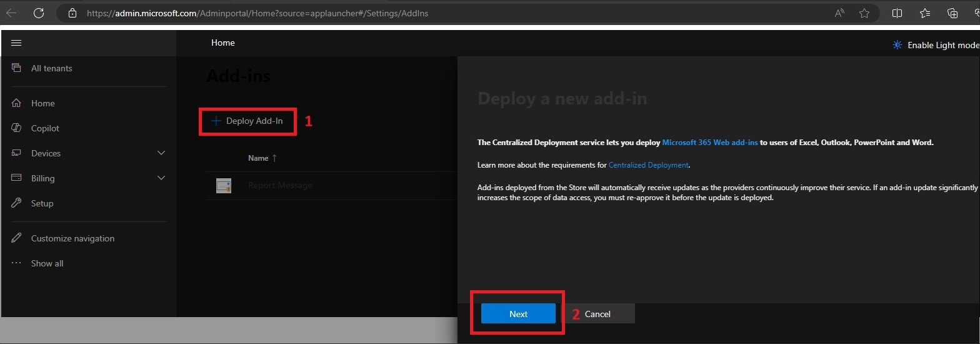Click the Copilot sidebar icon
Image resolution: width=980 pixels, height=344 pixels.
[17, 128]
